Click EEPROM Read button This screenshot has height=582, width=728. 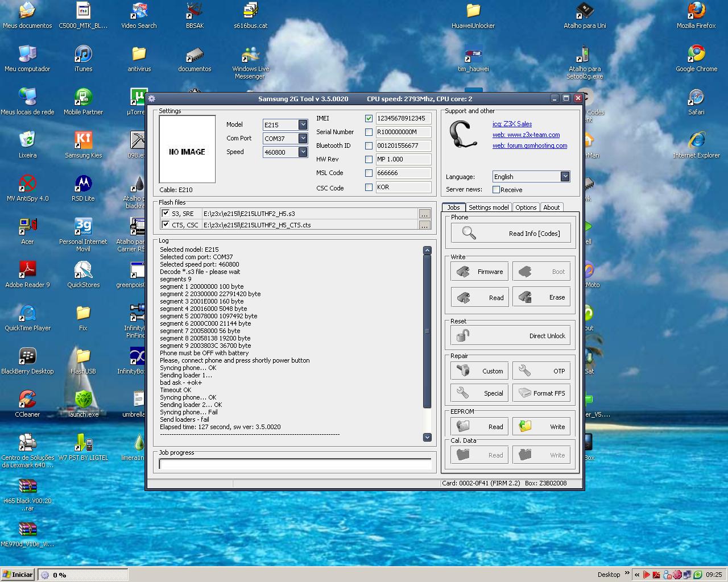click(479, 427)
